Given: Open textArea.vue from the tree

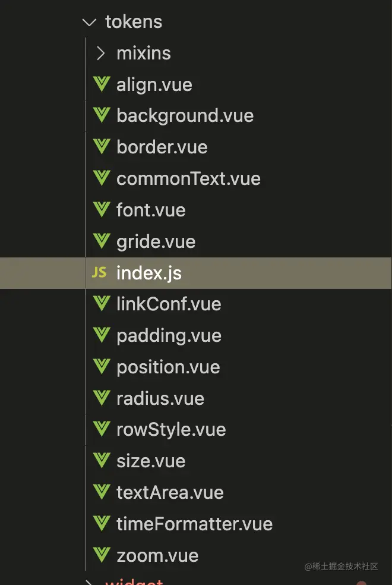Looking at the screenshot, I should 170,492.
